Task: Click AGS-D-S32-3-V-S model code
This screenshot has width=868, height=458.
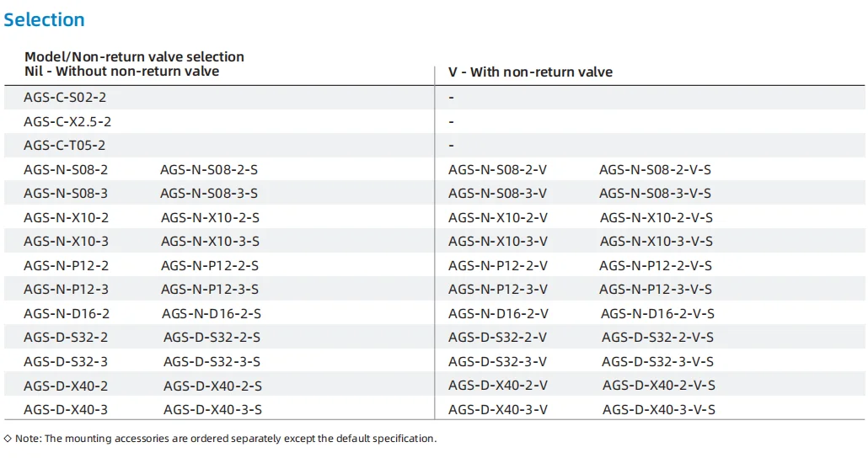Action: [x=657, y=362]
